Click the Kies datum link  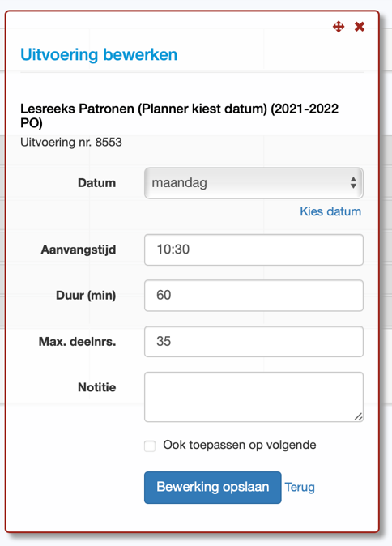pyautogui.click(x=330, y=211)
